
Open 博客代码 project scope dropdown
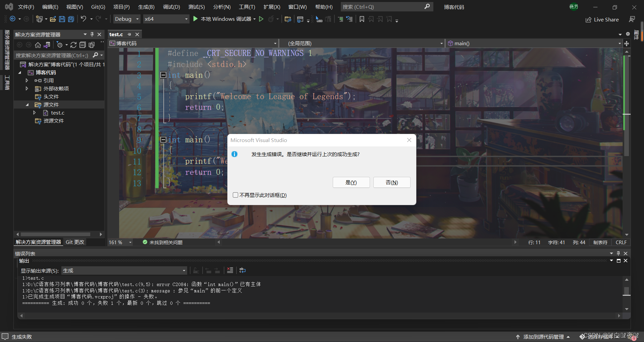click(x=193, y=44)
